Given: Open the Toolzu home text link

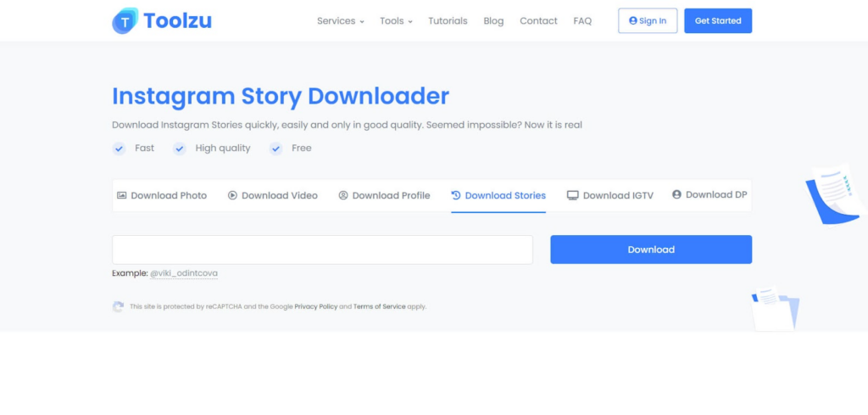Looking at the screenshot, I should pos(177,21).
